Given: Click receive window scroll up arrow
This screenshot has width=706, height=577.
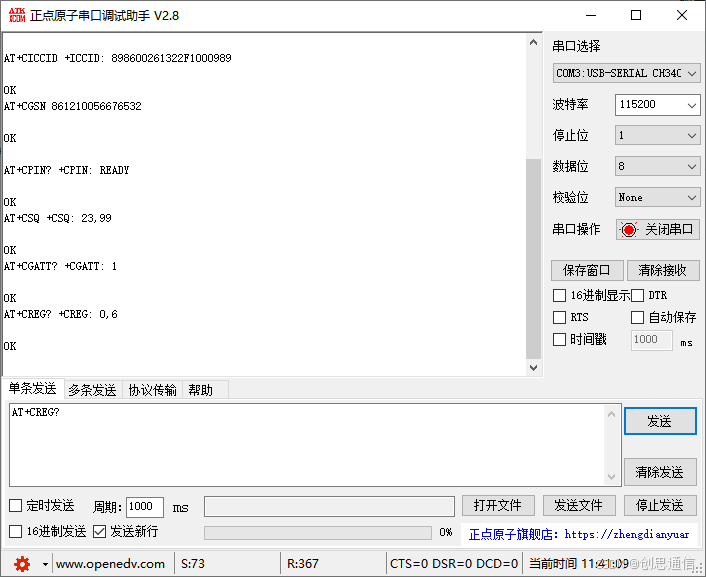Looking at the screenshot, I should [534, 42].
